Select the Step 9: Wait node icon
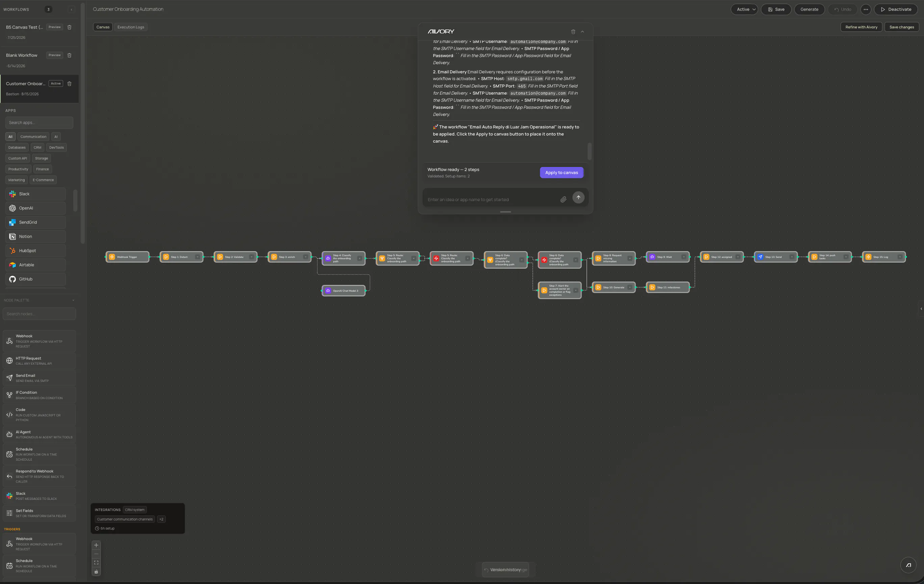 tap(652, 257)
